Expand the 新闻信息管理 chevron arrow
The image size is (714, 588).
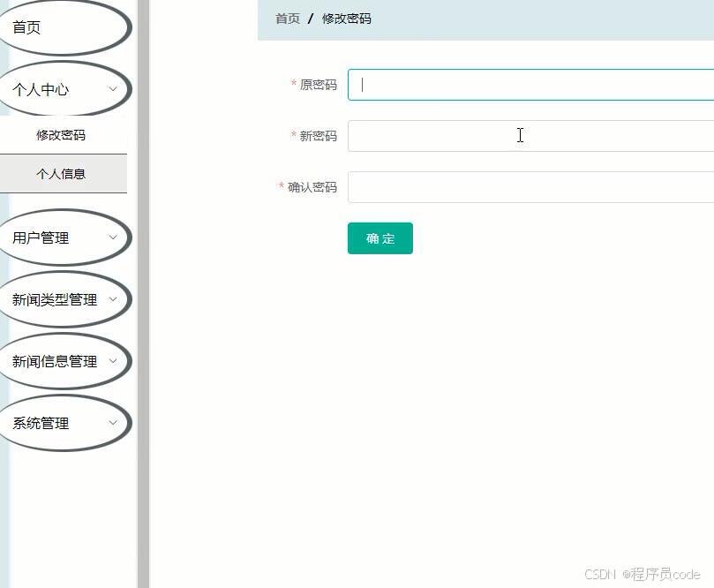113,362
